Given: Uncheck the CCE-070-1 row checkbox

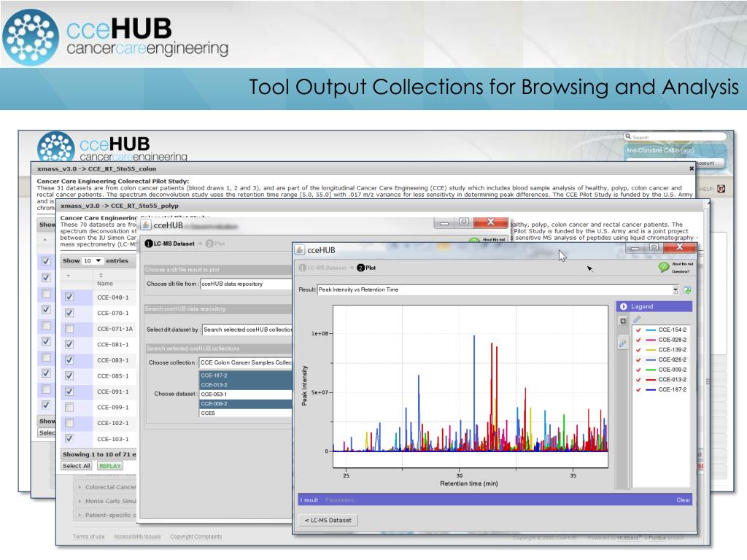Looking at the screenshot, I should pos(69,313).
